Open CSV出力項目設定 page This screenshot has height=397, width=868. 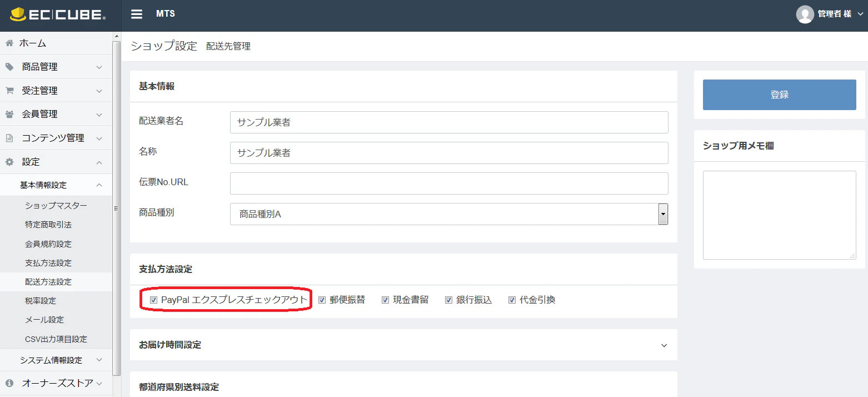click(56, 339)
